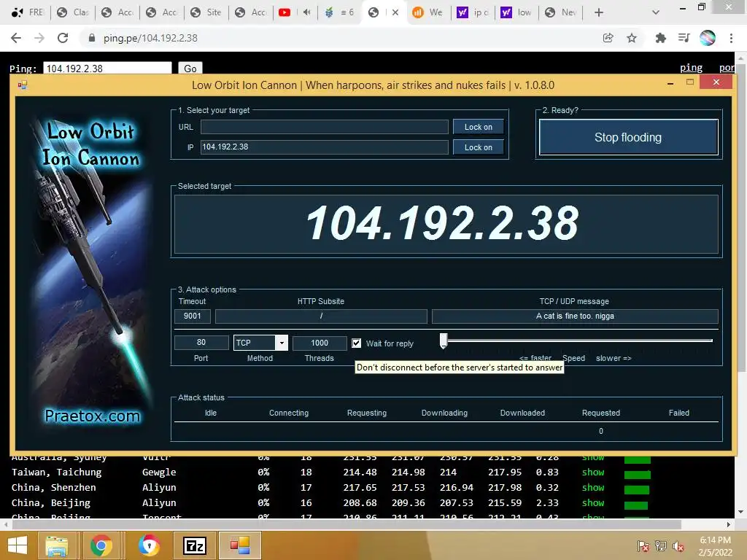The width and height of the screenshot is (747, 560).
Task: Click show link in China, Beijing Aliyun row
Action: coord(592,503)
